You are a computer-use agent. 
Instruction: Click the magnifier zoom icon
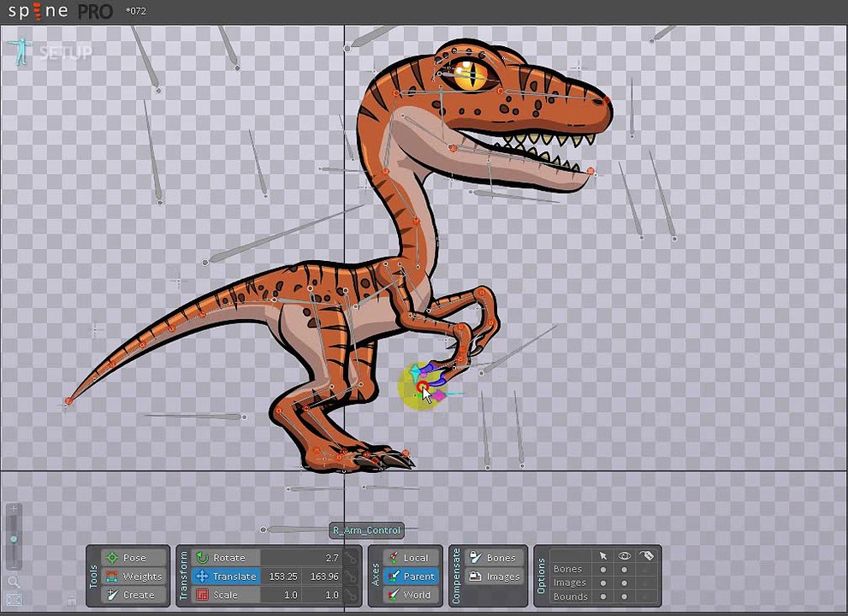point(14,582)
